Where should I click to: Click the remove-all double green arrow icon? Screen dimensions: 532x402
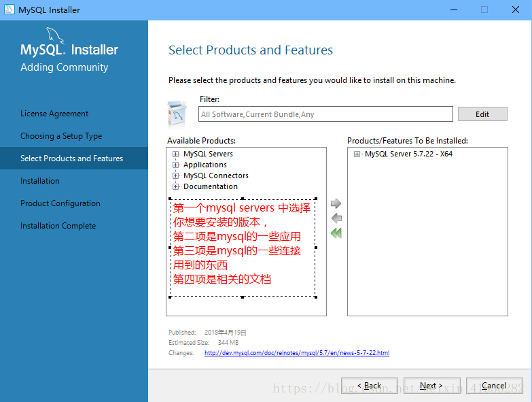pyautogui.click(x=336, y=233)
